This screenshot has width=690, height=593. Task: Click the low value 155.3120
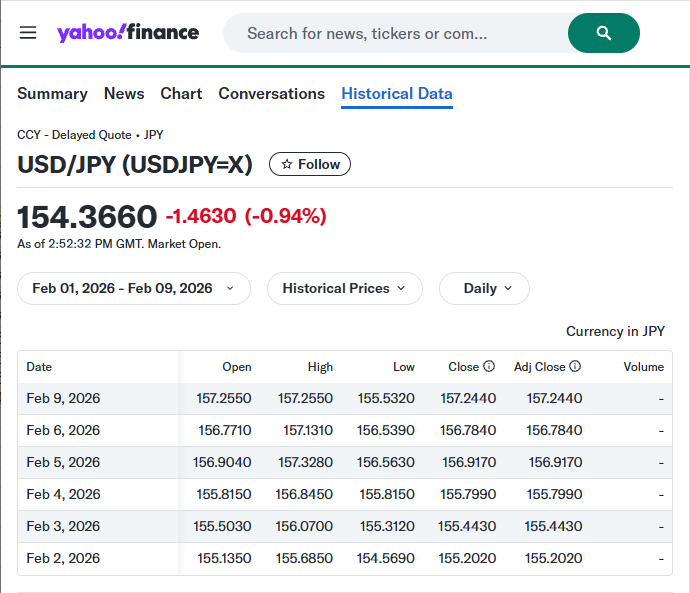tap(387, 527)
